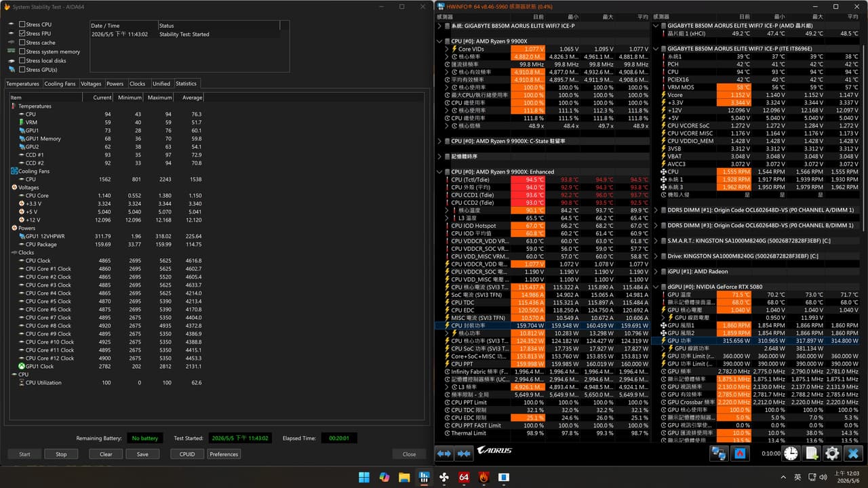Screen dimensions: 868x488
Task: Open HWiNFO network remote monitoring icon
Action: click(x=719, y=453)
